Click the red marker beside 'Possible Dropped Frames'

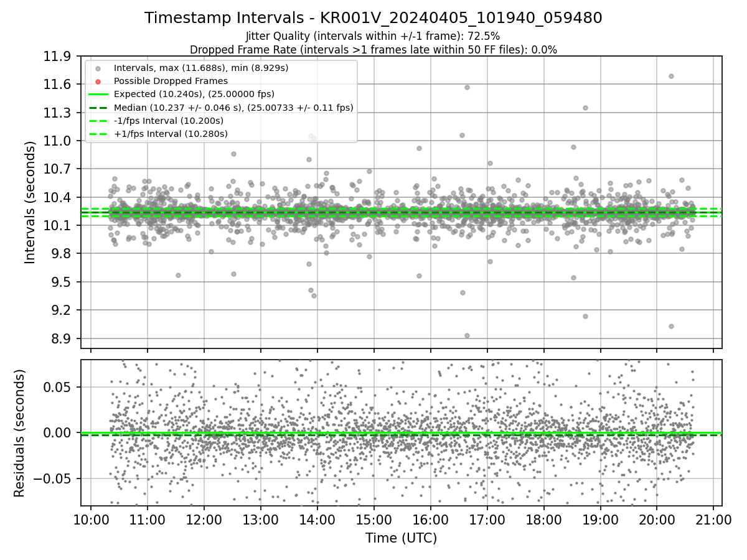click(x=98, y=81)
